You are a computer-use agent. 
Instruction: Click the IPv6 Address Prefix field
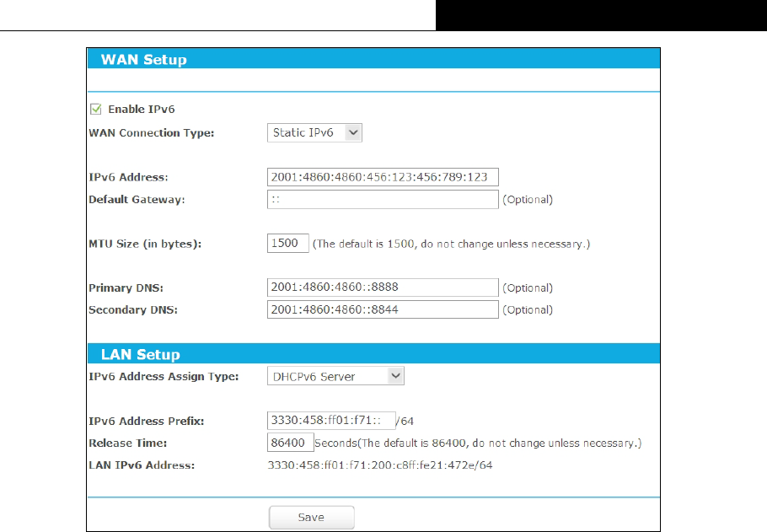tap(331, 421)
